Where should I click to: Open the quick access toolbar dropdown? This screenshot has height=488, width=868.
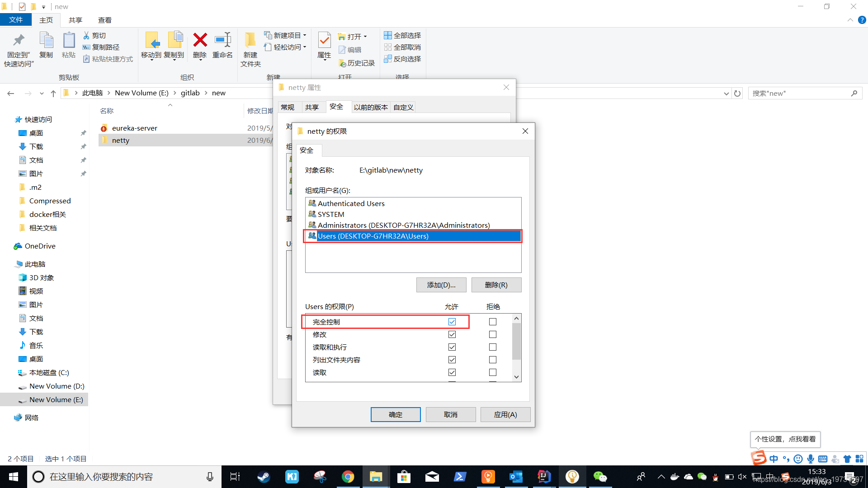coord(44,7)
